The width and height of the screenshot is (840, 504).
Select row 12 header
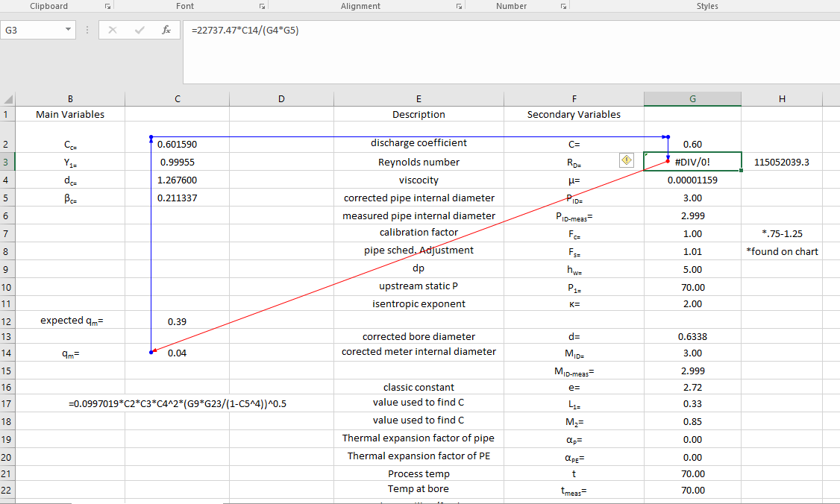[x=7, y=321]
